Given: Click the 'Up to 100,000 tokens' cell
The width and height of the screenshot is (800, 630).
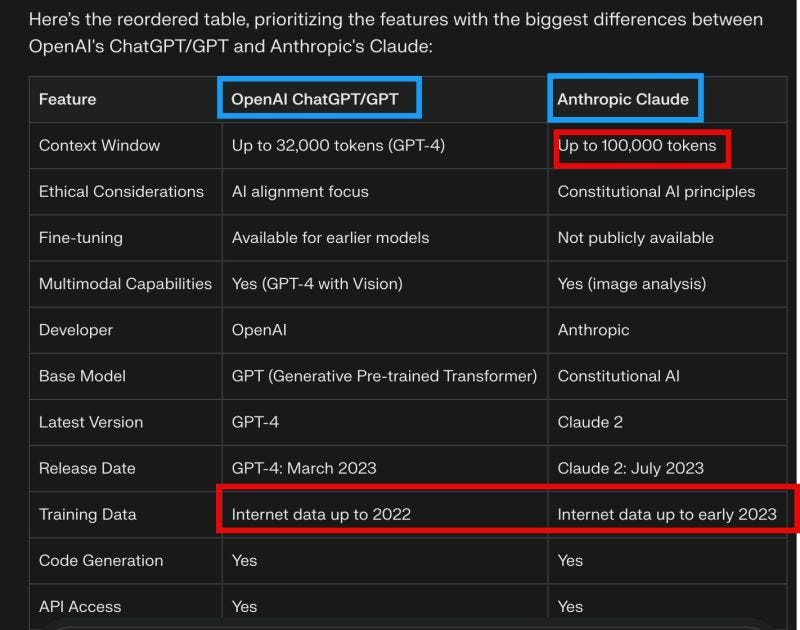Looking at the screenshot, I should (x=637, y=145).
